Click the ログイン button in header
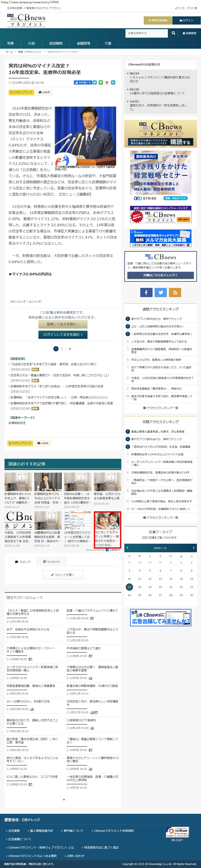 click(x=186, y=20)
